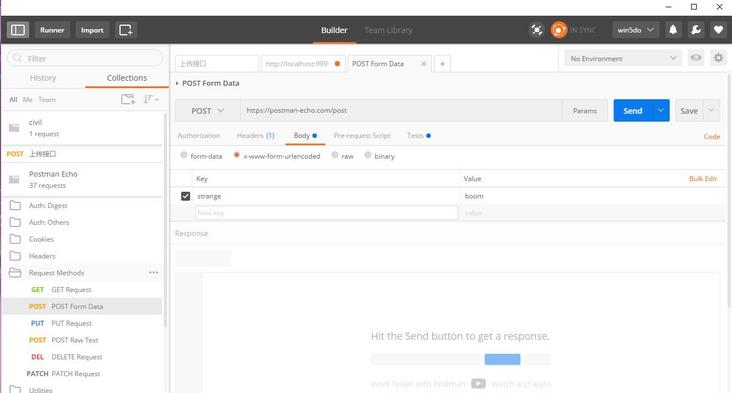Click the Headers folder icon
732x393 pixels.
pyautogui.click(x=15, y=256)
